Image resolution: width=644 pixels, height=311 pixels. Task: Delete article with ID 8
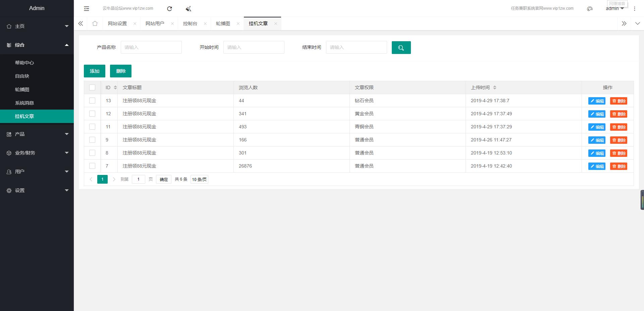(619, 153)
